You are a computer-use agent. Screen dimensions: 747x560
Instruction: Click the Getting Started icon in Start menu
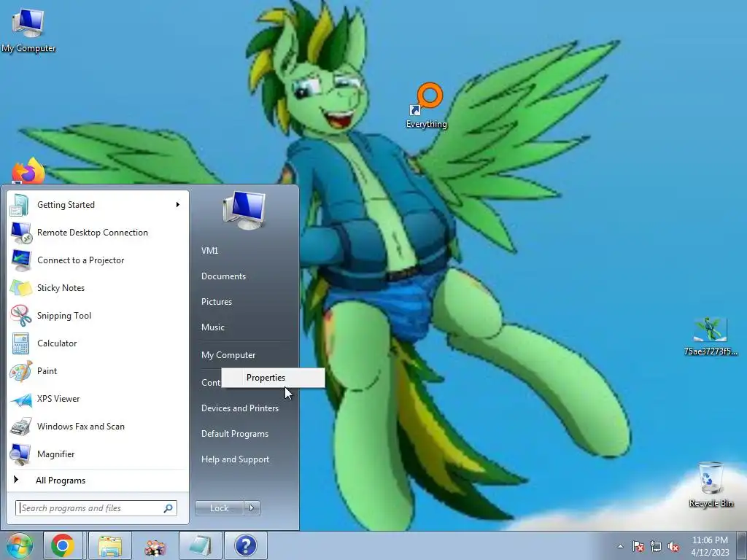click(x=20, y=205)
